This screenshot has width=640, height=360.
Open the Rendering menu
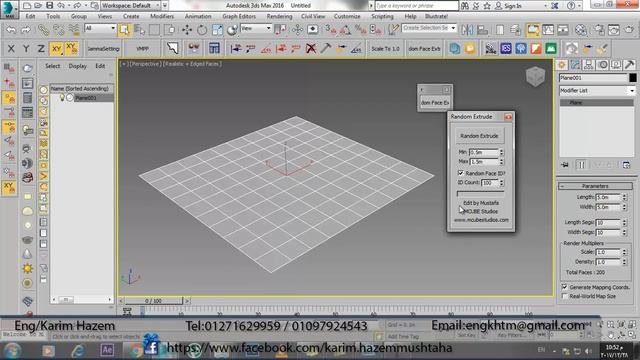[279, 16]
